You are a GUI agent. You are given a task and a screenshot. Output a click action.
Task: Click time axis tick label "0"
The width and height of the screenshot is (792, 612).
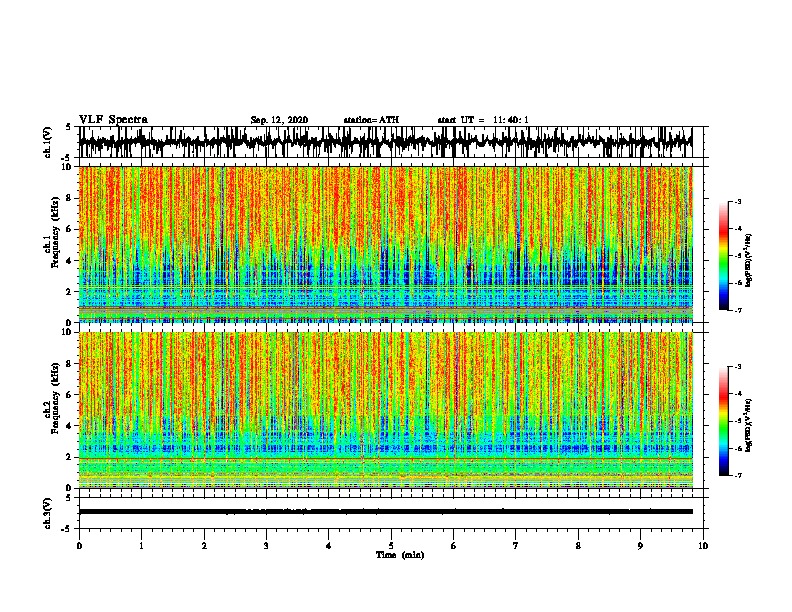coord(79,546)
